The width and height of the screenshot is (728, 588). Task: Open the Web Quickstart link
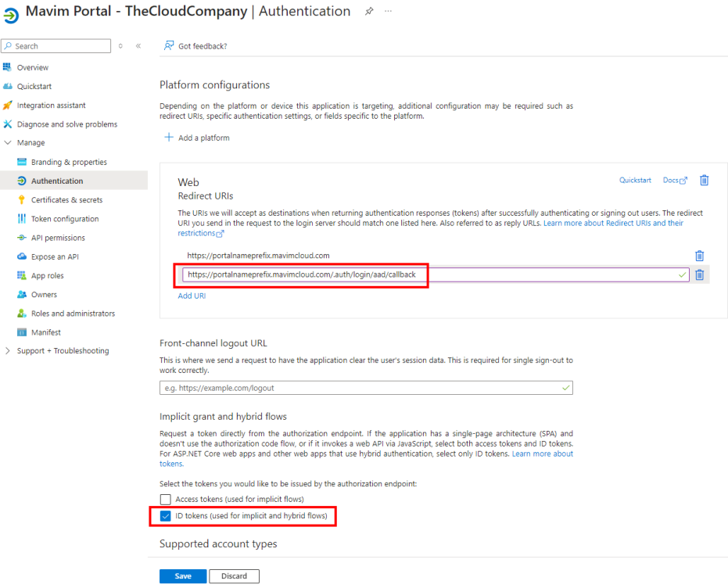(635, 180)
